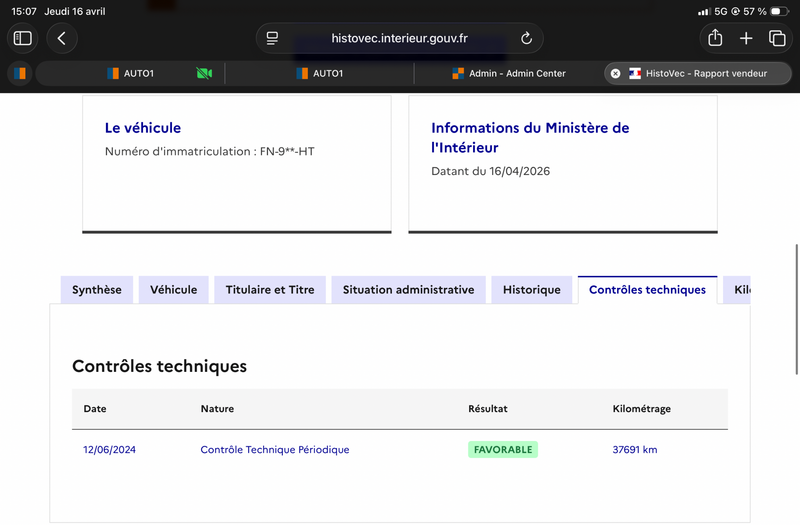
Task: Open the Synthèse tab
Action: (97, 290)
